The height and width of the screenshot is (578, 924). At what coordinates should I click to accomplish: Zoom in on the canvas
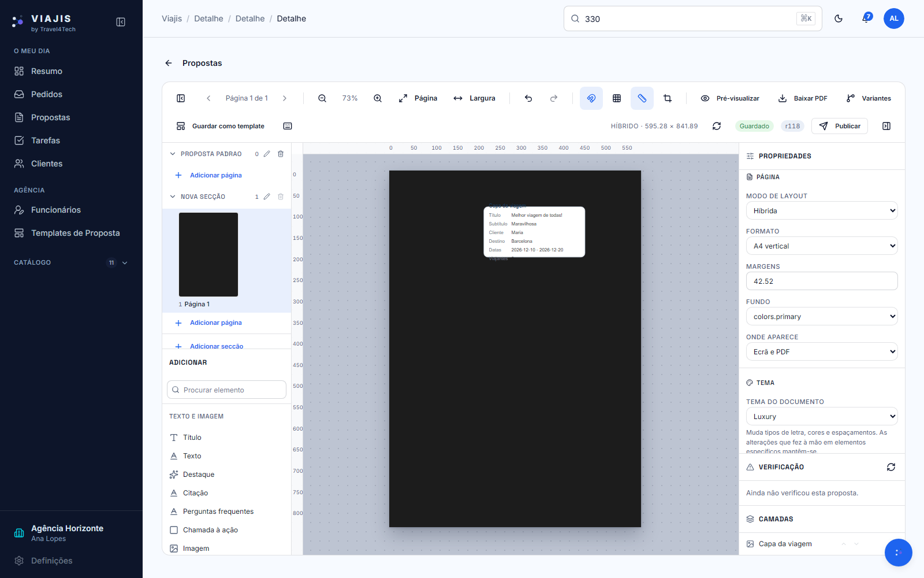tap(378, 98)
